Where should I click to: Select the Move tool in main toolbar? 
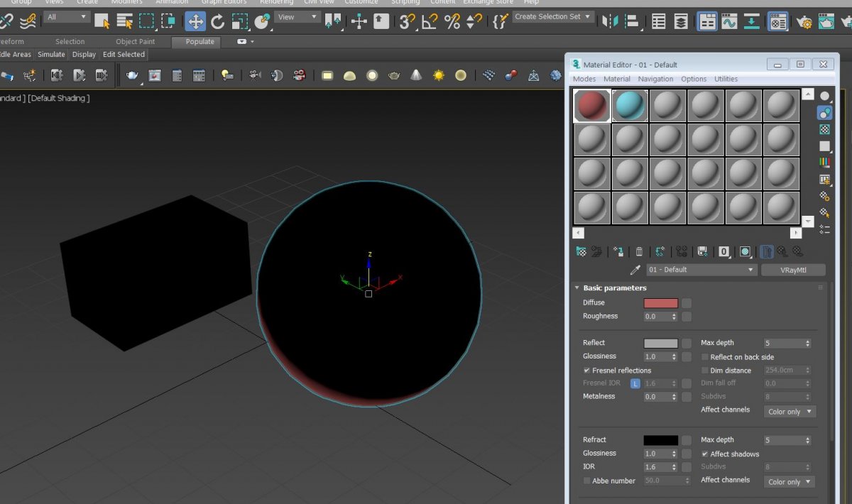pyautogui.click(x=195, y=21)
